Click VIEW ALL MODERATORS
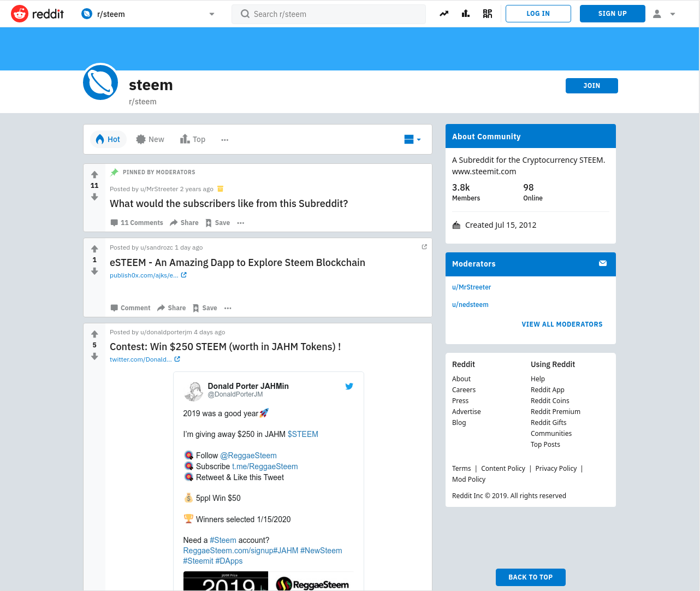 click(562, 324)
